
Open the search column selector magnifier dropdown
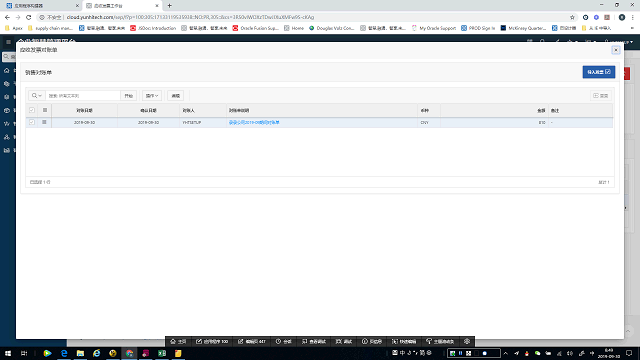(x=37, y=96)
